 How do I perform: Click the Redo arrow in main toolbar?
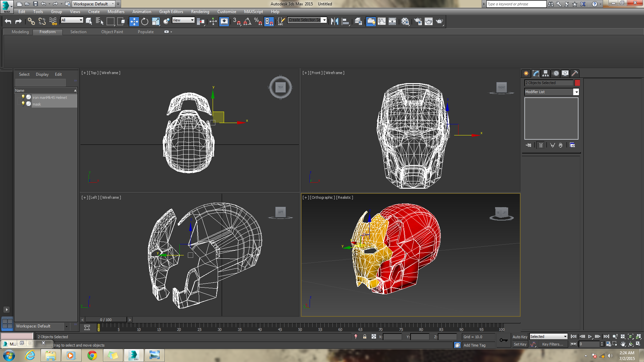[x=19, y=21]
